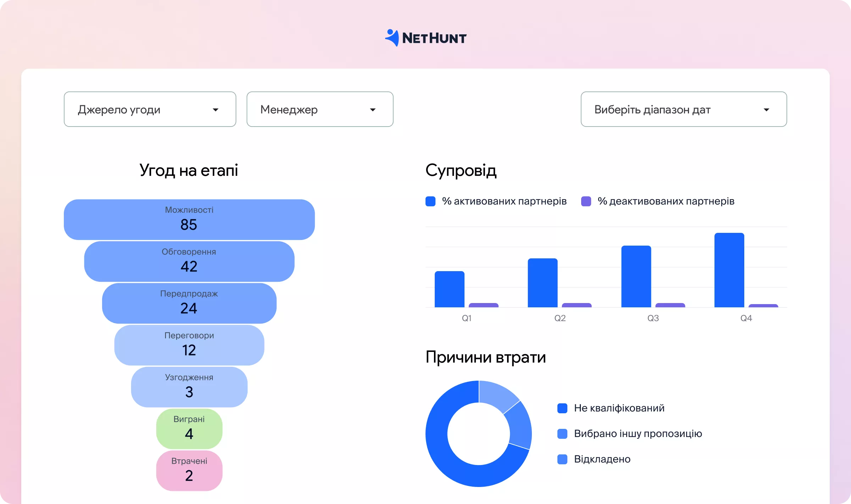Screen dimensions: 851x504
Task: Open the 'Менеджер' dropdown
Action: pos(319,109)
